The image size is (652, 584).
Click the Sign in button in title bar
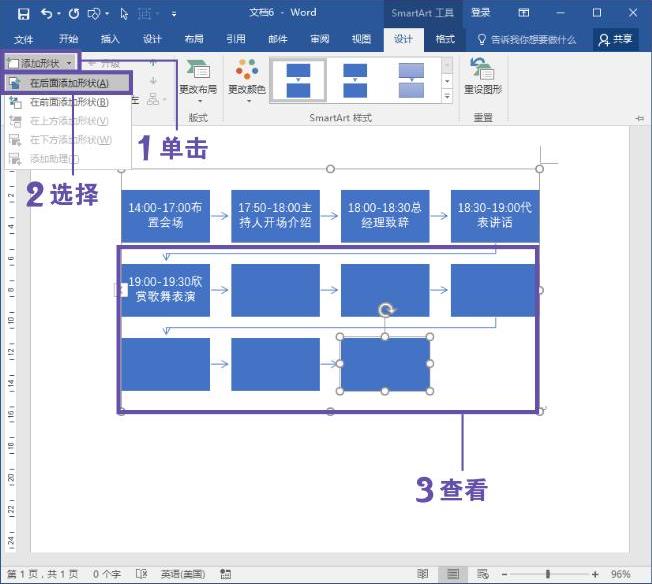[x=480, y=13]
